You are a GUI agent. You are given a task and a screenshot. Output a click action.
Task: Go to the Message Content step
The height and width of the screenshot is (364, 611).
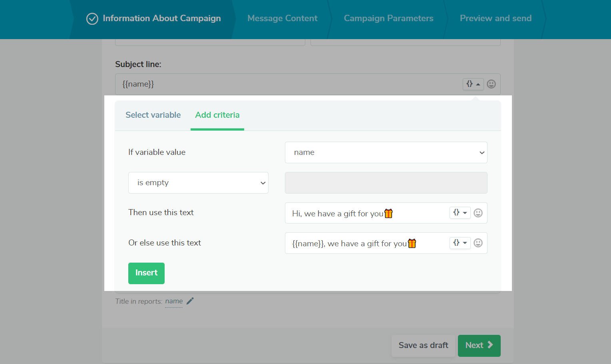282,18
